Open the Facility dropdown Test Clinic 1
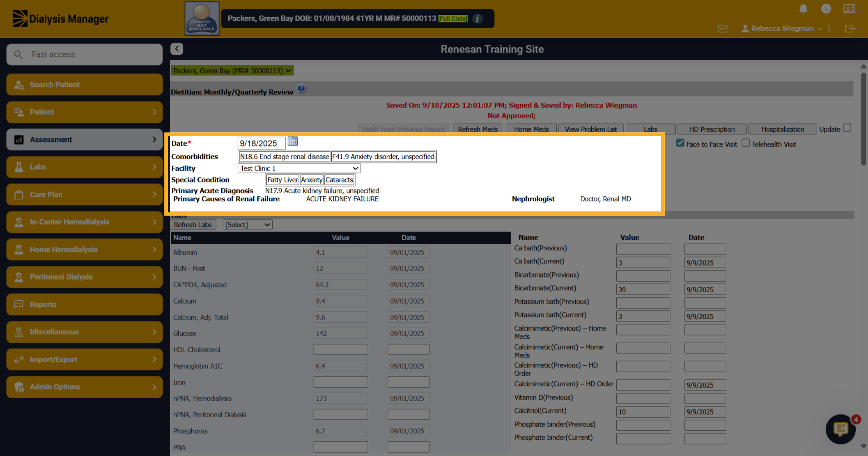 [x=299, y=168]
